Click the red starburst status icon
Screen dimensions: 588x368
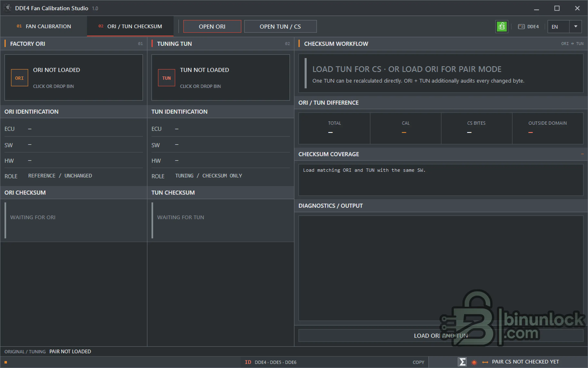click(x=474, y=362)
